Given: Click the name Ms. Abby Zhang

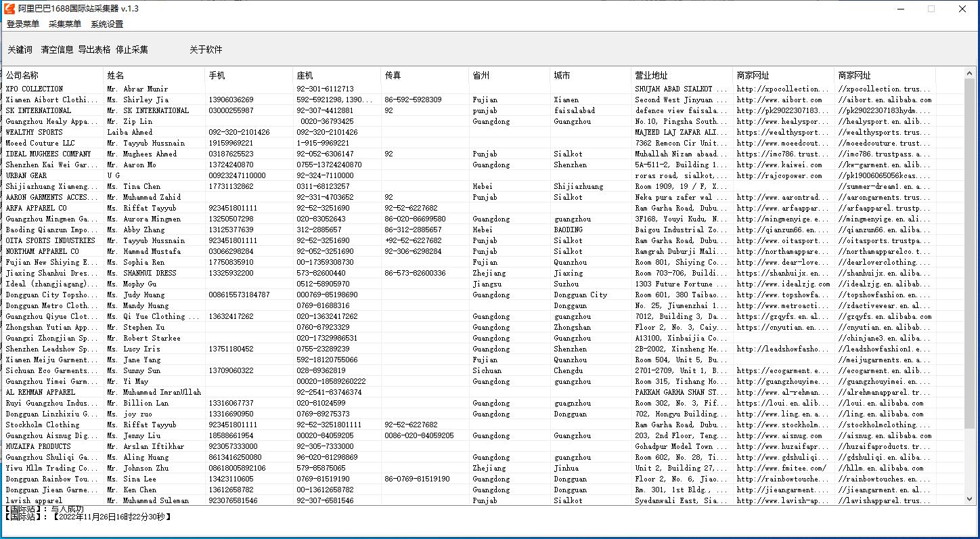Looking at the screenshot, I should [x=135, y=230].
